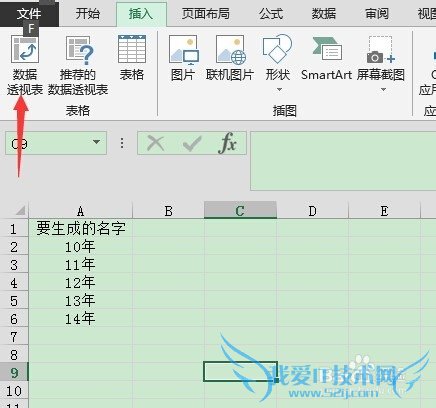Click cell containing 14年
The image size is (436, 408).
tap(81, 319)
